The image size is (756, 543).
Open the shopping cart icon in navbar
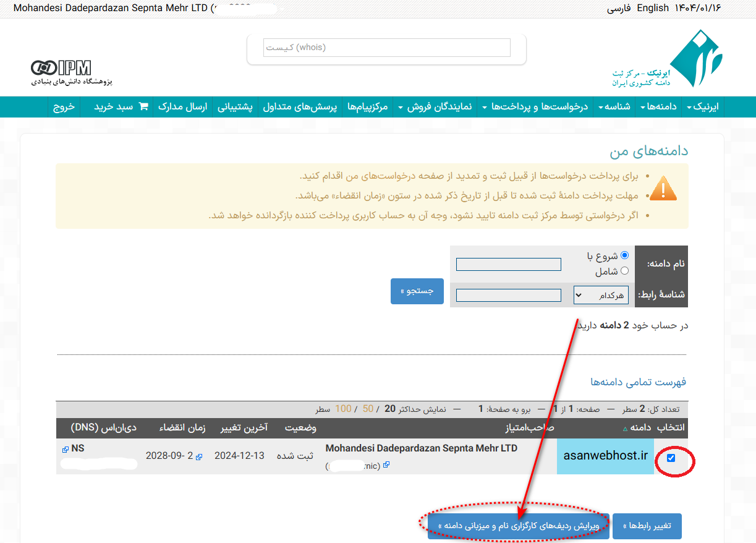[143, 106]
